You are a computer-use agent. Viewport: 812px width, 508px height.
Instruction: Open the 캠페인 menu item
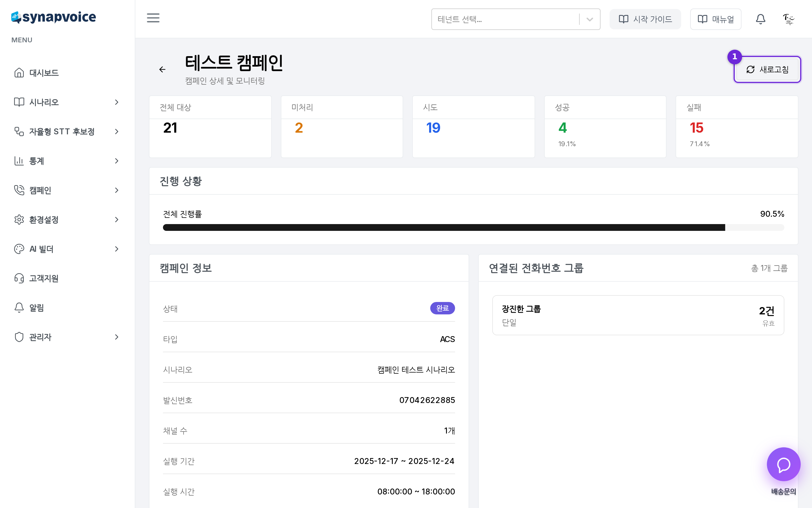coord(67,190)
